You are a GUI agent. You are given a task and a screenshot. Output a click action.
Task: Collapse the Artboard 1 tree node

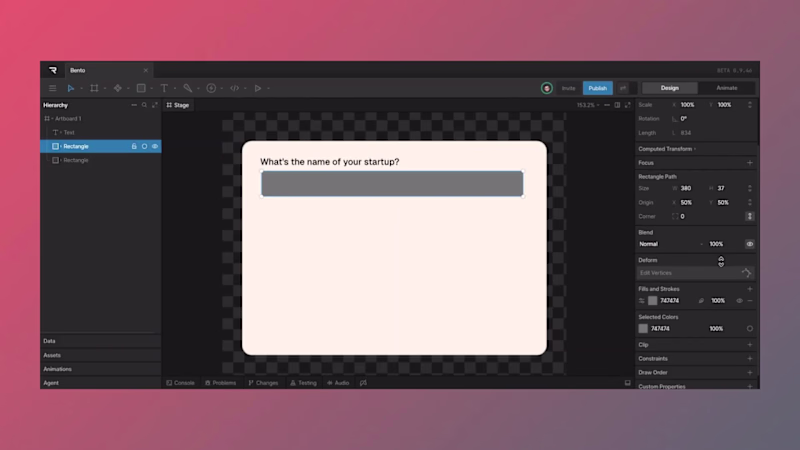tap(52, 118)
